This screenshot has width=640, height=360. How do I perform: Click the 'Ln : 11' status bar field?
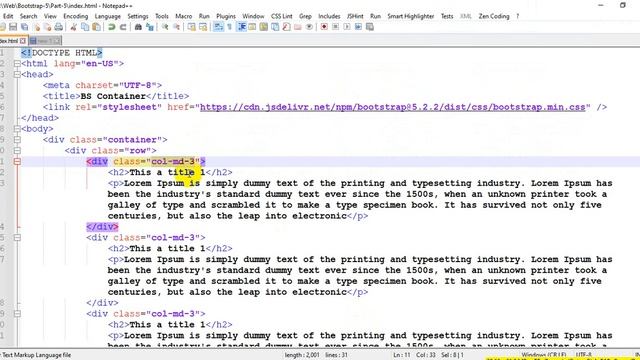(x=402, y=355)
